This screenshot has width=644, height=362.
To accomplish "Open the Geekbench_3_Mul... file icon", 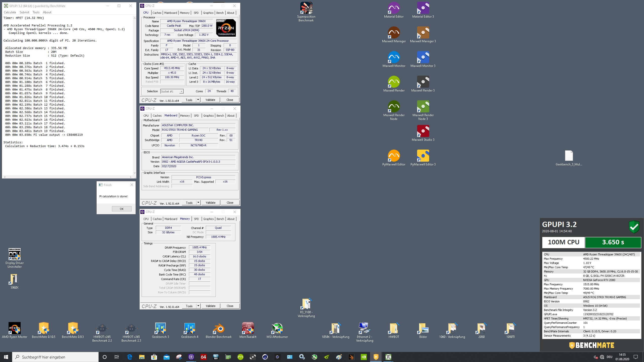I will click(569, 158).
